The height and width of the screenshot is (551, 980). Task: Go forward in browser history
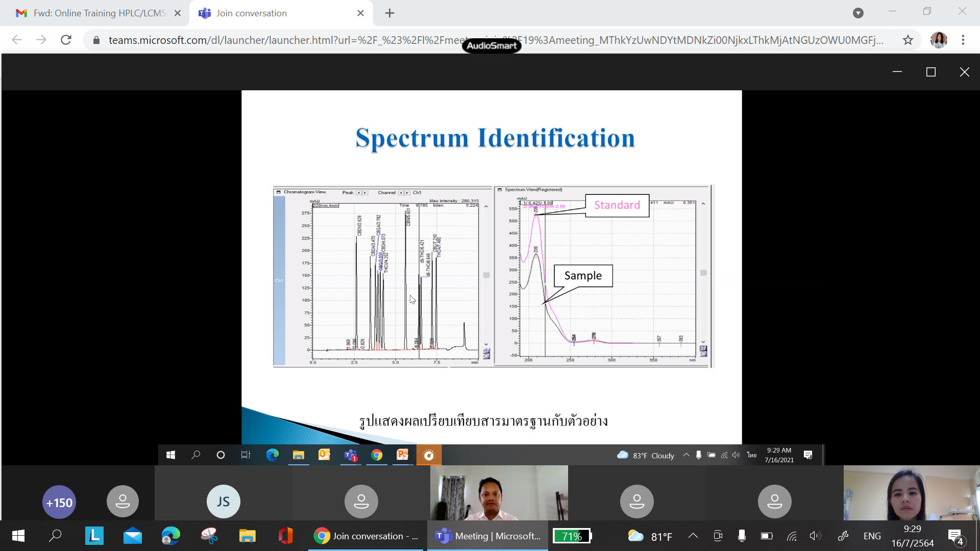pyautogui.click(x=41, y=40)
